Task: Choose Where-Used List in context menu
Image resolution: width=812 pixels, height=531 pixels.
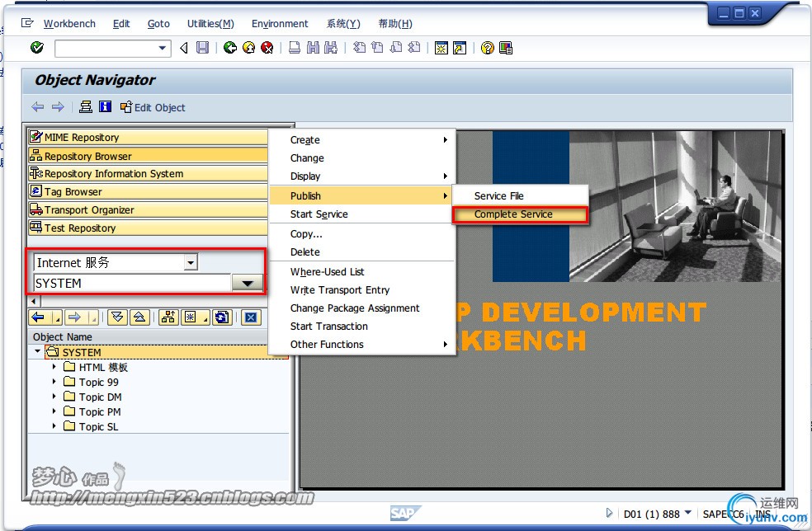Action: [x=361, y=272]
